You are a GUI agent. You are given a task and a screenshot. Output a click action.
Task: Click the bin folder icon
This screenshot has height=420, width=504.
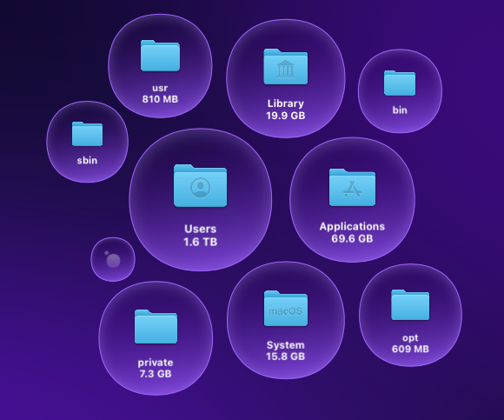coord(400,83)
